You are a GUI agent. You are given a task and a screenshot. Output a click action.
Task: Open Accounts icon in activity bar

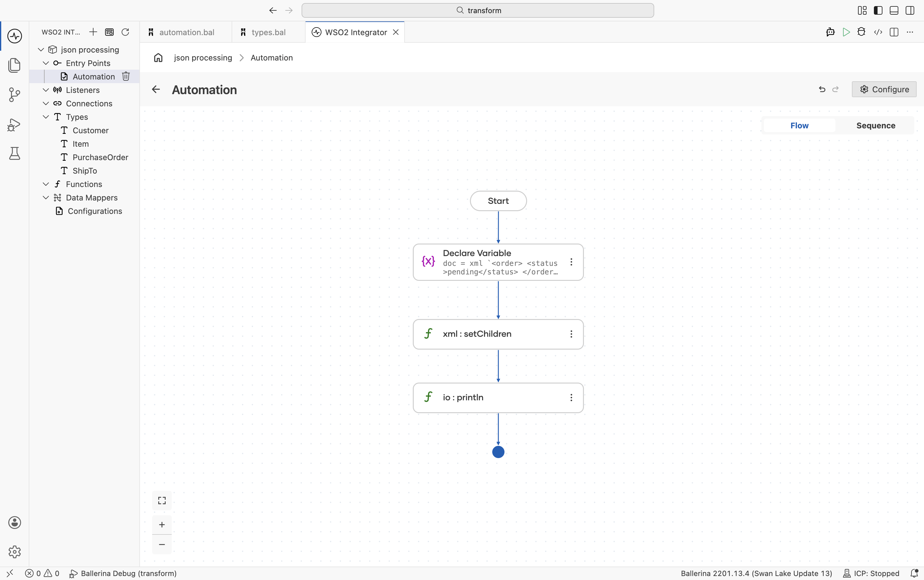pos(15,523)
